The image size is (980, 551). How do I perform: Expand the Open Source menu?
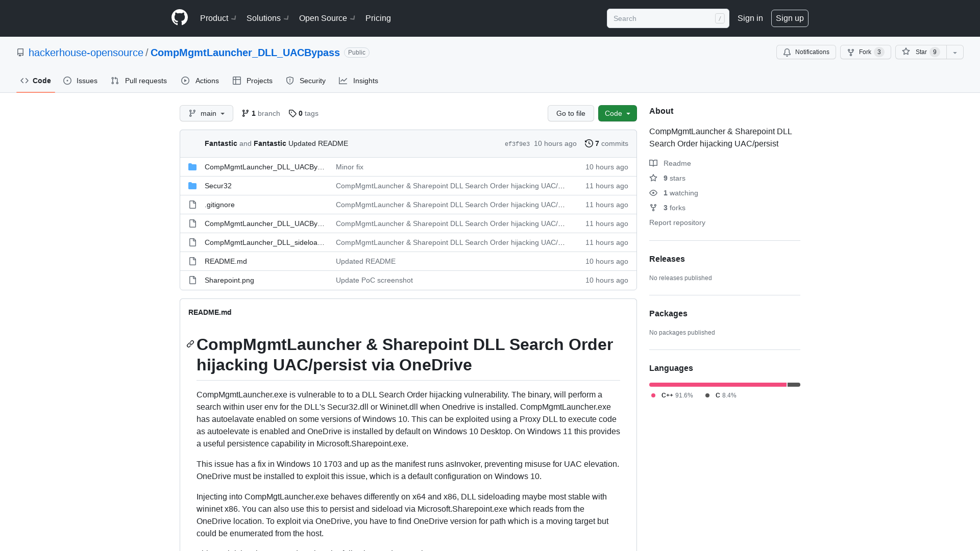pyautogui.click(x=327, y=18)
